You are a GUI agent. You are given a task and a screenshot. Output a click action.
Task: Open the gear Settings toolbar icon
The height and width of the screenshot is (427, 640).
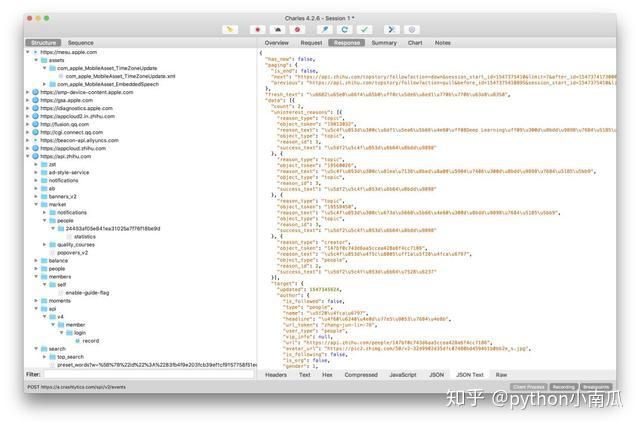pos(411,29)
